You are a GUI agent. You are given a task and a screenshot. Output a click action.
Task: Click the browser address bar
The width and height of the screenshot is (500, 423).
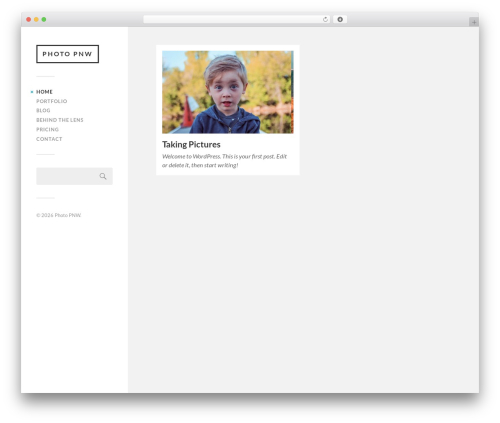pos(237,19)
